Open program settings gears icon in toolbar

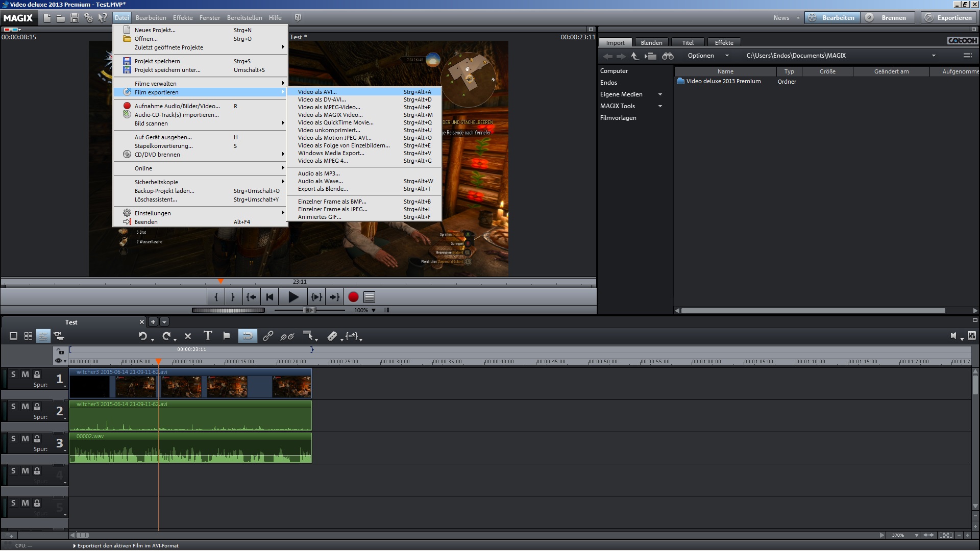pyautogui.click(x=89, y=18)
